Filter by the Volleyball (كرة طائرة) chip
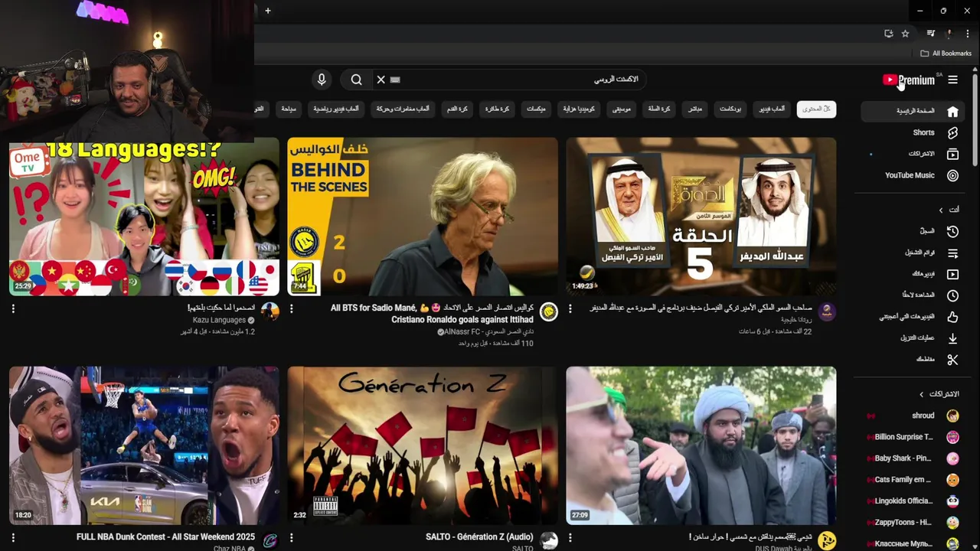 pyautogui.click(x=497, y=109)
